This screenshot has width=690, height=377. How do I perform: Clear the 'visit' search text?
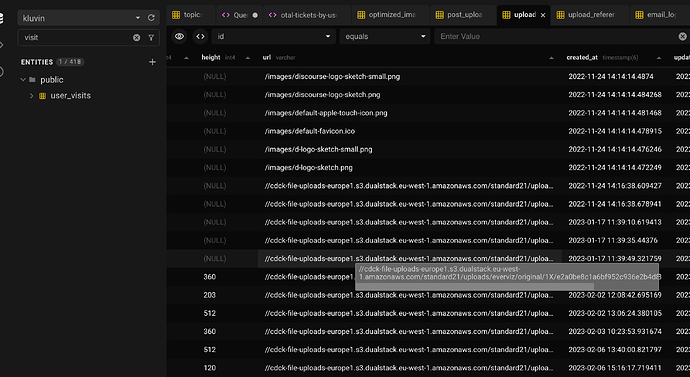(x=136, y=38)
